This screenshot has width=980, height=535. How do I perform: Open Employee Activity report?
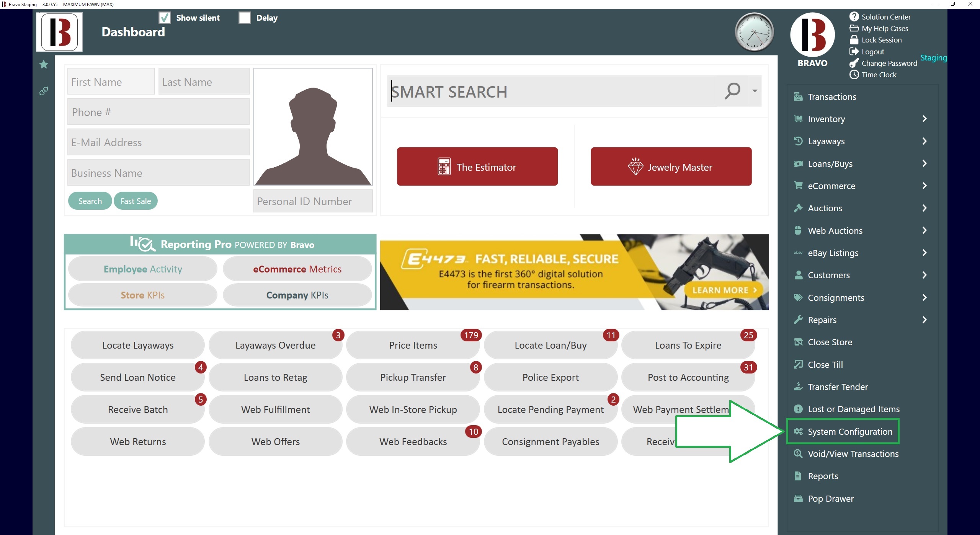tap(143, 269)
